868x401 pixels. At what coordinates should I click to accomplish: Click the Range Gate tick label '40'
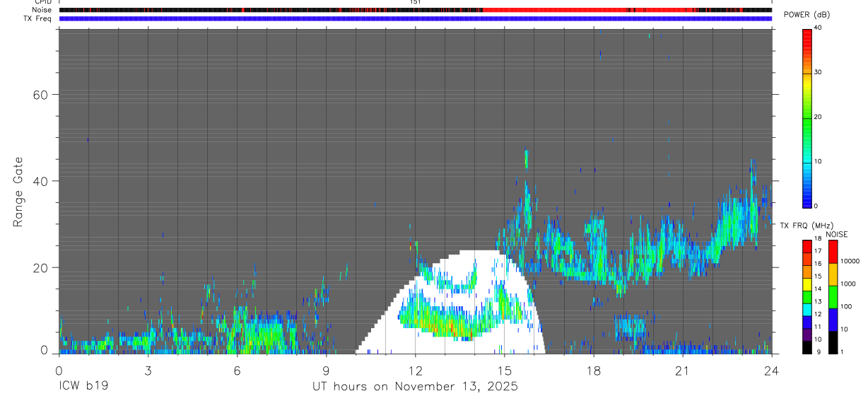tap(42, 181)
